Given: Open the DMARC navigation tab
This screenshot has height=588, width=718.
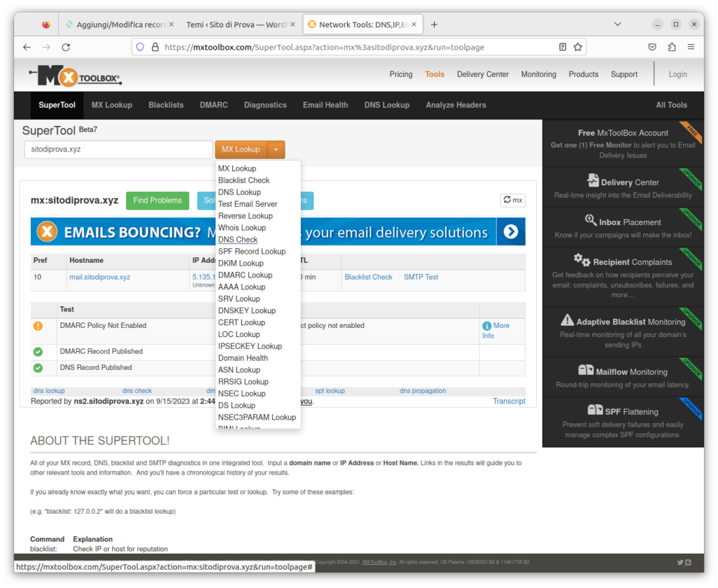Looking at the screenshot, I should pyautogui.click(x=213, y=105).
